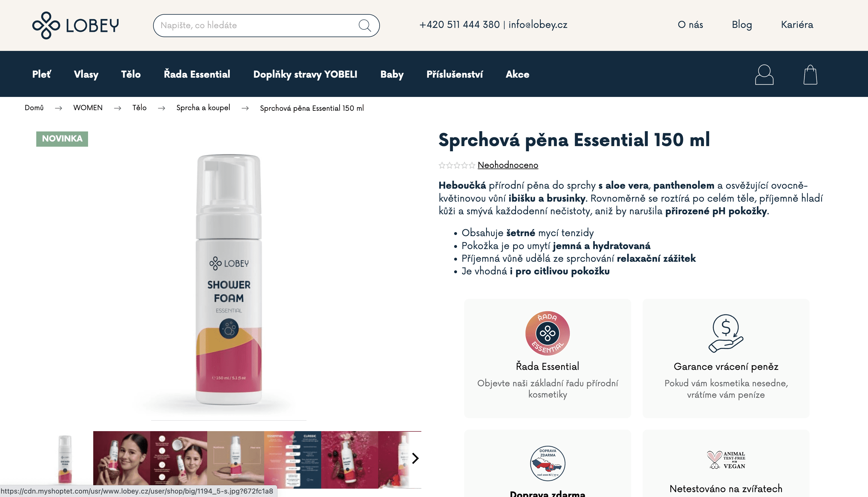Select the Akce menu item
Viewport: 868px width, 497px height.
coord(517,74)
